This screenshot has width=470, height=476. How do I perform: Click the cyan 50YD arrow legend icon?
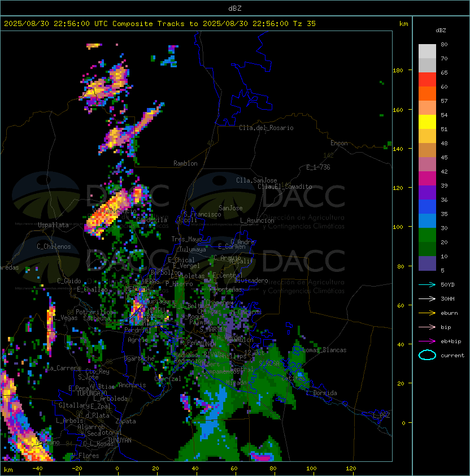point(427,285)
